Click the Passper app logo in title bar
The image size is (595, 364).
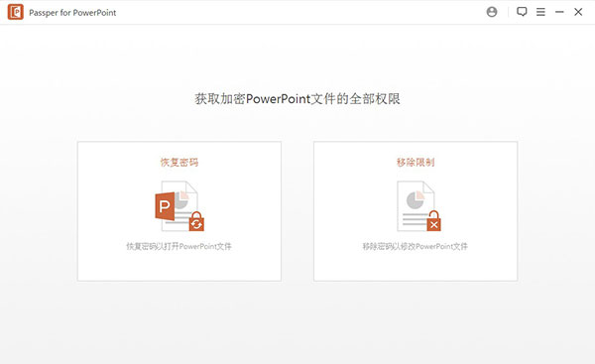point(16,12)
